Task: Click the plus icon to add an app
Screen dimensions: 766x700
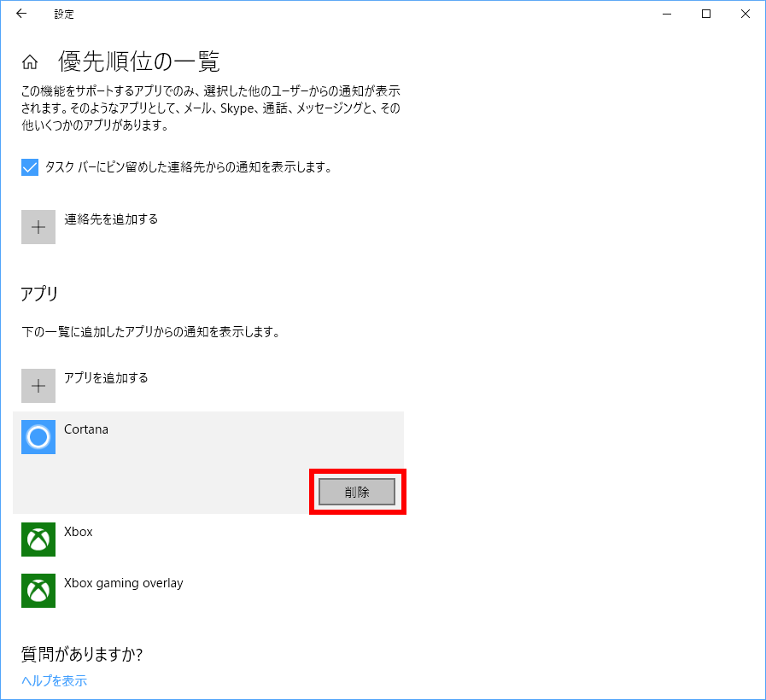Action: [38, 386]
